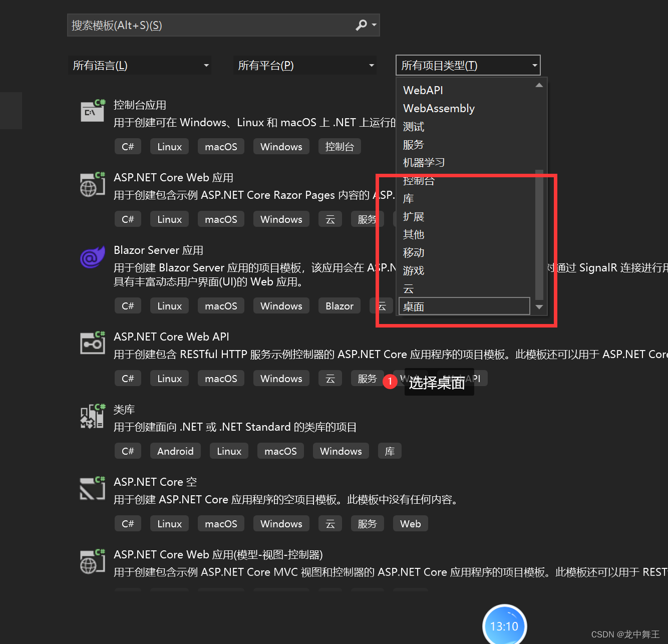Open search options dropdown arrow
This screenshot has height=644, width=668.
coord(374,25)
